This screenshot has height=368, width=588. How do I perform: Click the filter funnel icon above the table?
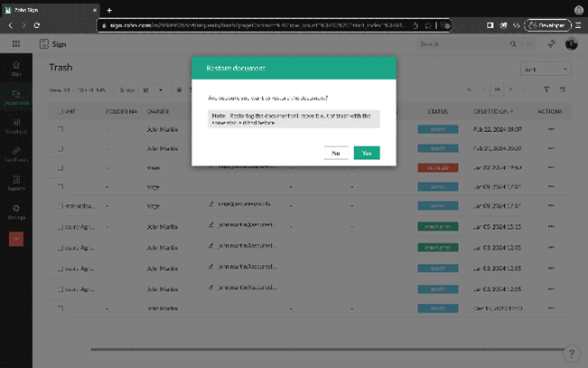coord(546,90)
